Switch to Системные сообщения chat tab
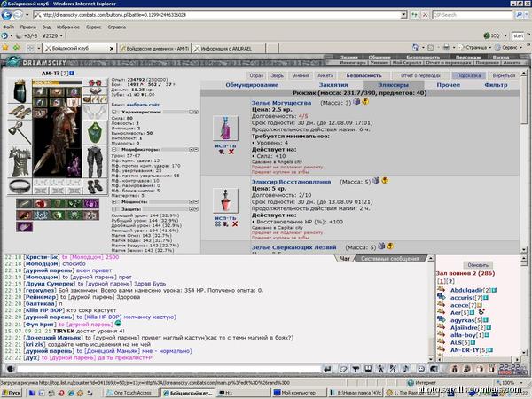 [x=390, y=259]
